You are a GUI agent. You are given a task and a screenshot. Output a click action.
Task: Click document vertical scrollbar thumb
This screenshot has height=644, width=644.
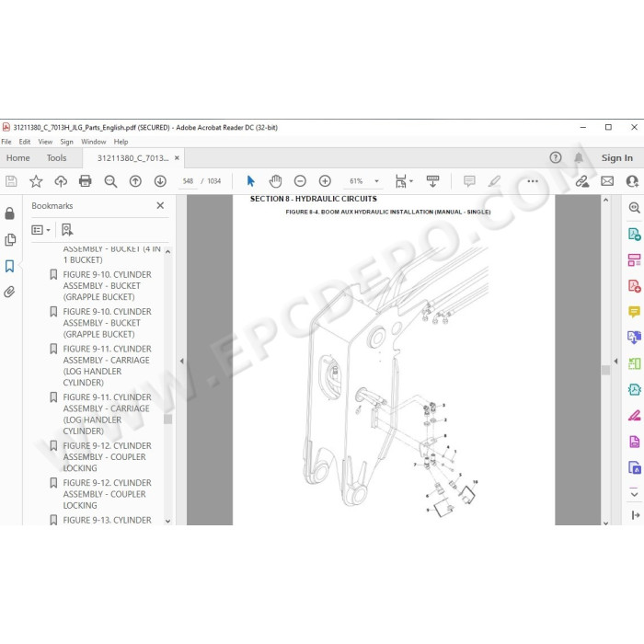tap(605, 370)
